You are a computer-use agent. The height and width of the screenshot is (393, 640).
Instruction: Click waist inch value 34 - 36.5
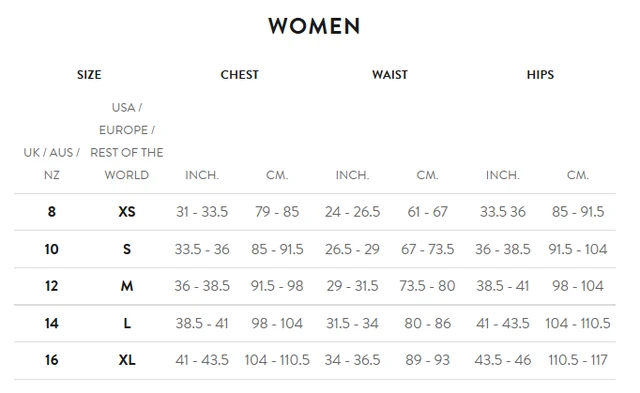352,360
